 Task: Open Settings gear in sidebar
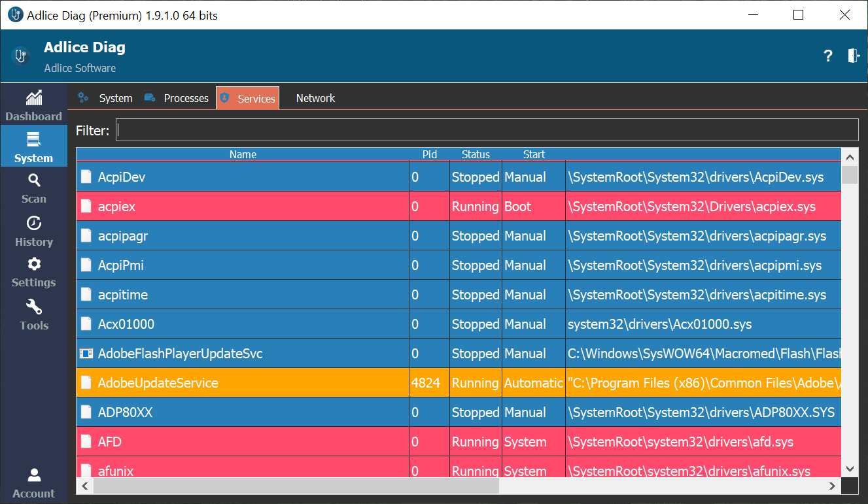pos(33,265)
